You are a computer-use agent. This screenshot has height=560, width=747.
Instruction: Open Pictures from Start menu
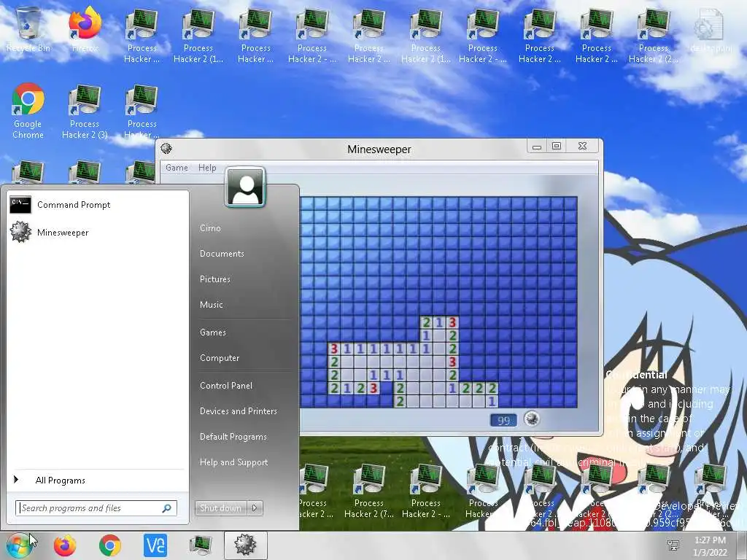click(215, 279)
